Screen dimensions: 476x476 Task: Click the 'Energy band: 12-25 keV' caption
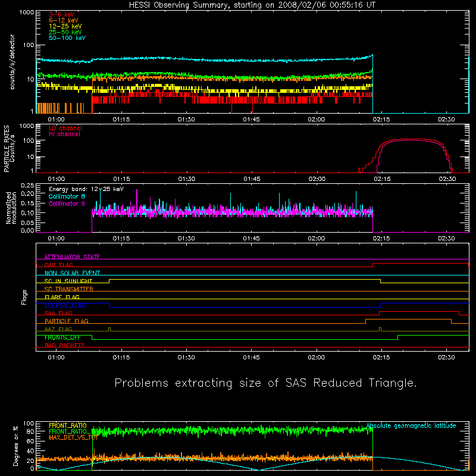pos(86,189)
